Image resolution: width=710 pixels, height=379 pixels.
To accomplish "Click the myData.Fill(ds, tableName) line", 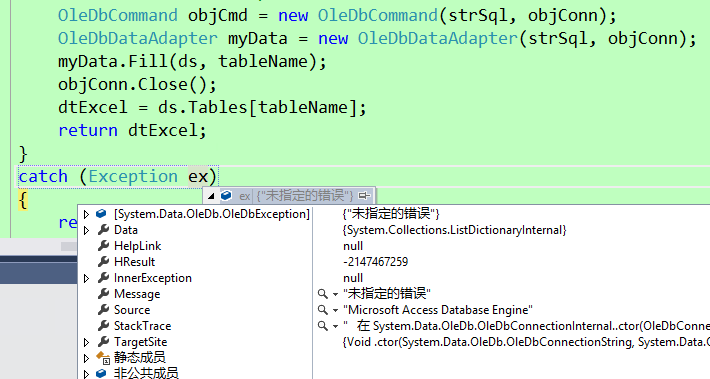I will [192, 62].
